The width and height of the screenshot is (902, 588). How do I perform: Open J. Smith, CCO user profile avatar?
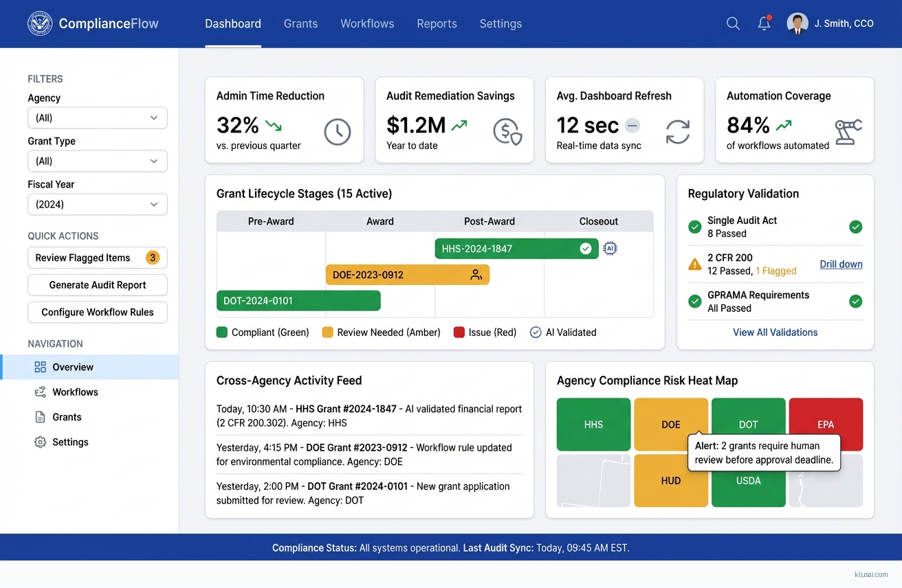coord(797,23)
